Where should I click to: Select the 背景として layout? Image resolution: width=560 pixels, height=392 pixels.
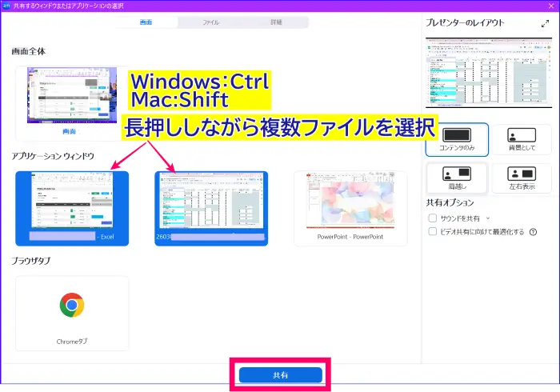pyautogui.click(x=522, y=139)
